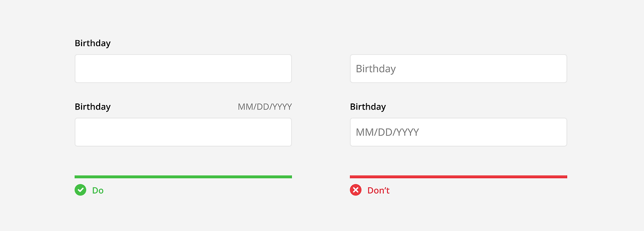644x231 pixels.
Task: Click the green horizontal bar above Do
Action: tap(183, 177)
